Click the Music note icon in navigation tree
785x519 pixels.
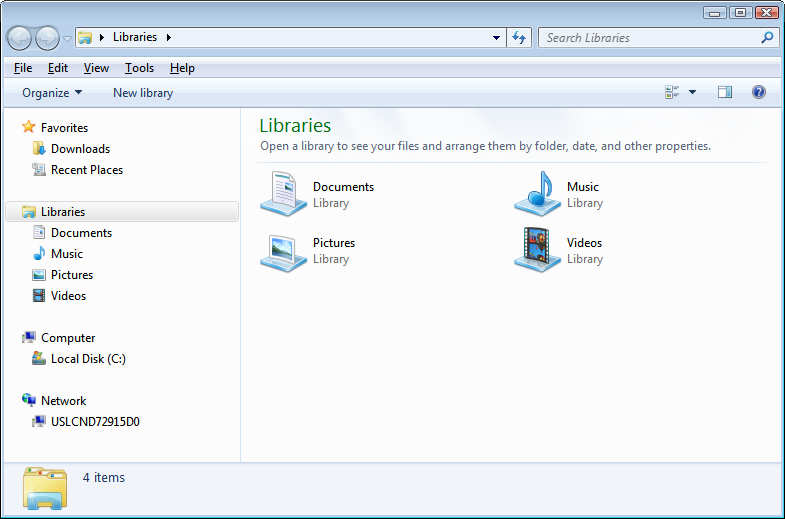(x=39, y=254)
